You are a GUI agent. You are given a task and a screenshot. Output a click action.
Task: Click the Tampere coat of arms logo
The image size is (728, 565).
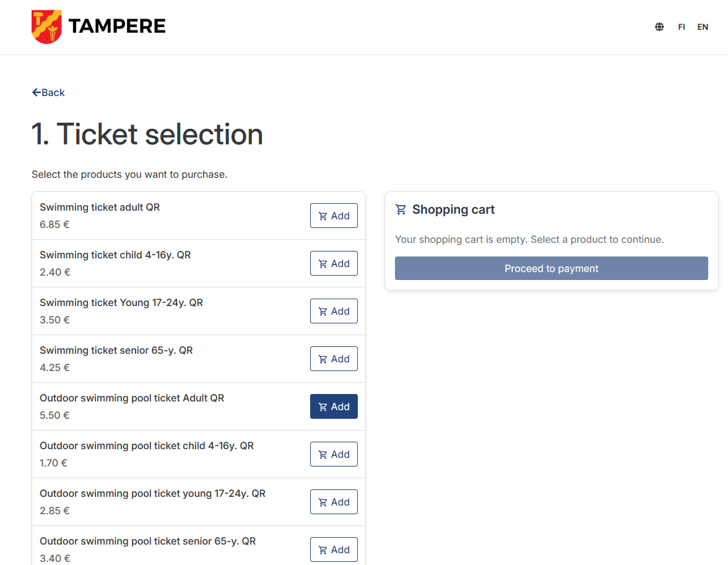(46, 27)
